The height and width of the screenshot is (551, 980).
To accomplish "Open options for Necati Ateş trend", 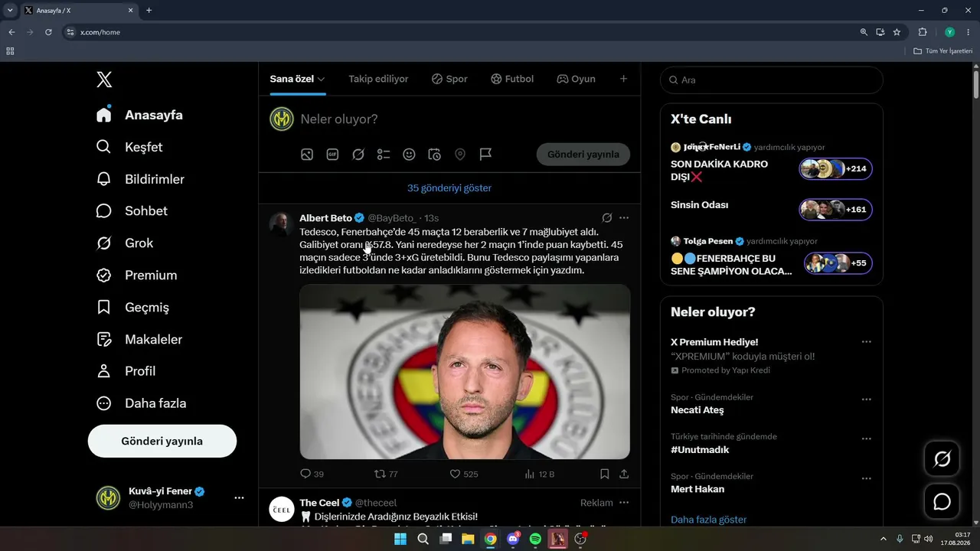I will [x=867, y=399].
